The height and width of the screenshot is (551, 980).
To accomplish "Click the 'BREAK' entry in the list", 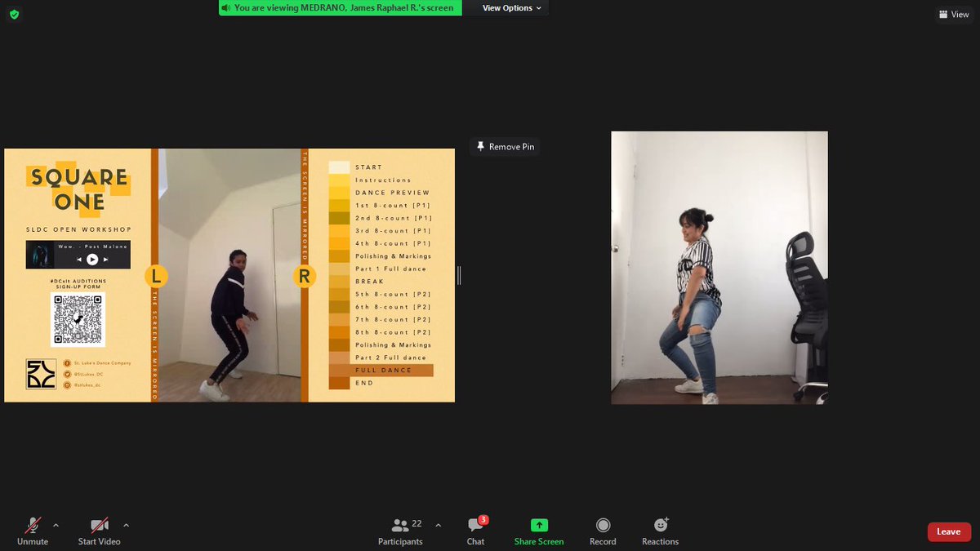I will point(369,282).
